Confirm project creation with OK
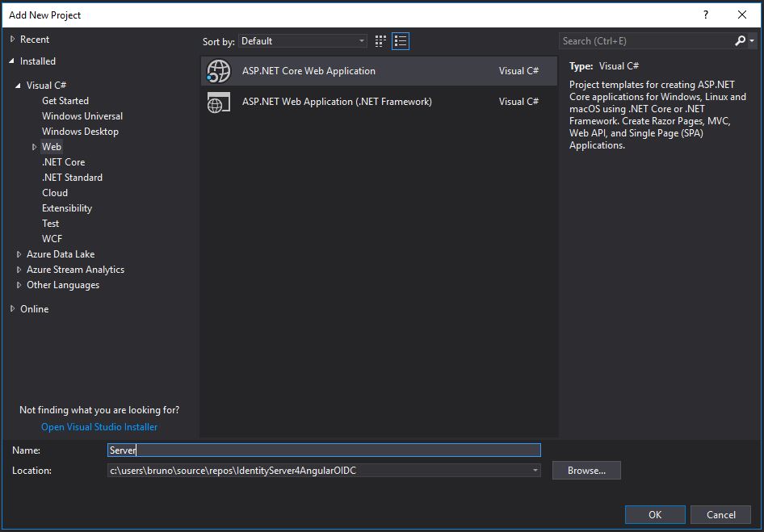 click(x=654, y=514)
